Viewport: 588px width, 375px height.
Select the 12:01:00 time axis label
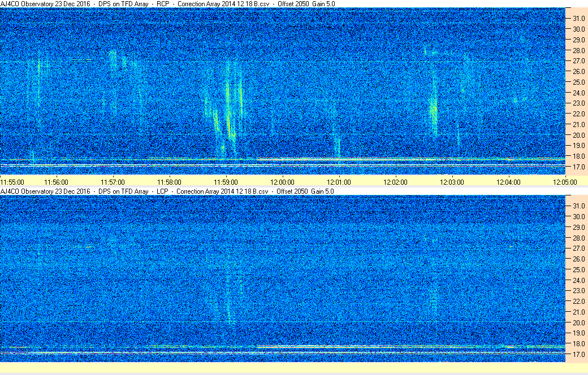339,182
